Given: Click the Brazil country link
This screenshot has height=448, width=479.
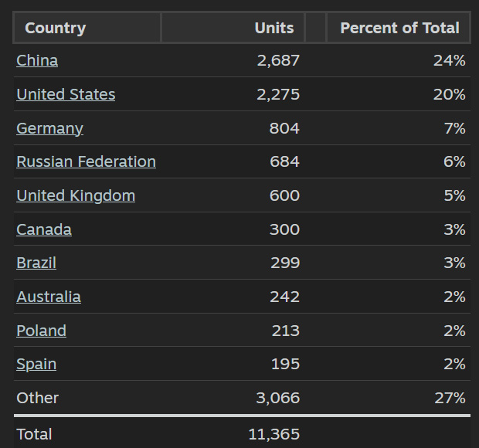Looking at the screenshot, I should 36,263.
